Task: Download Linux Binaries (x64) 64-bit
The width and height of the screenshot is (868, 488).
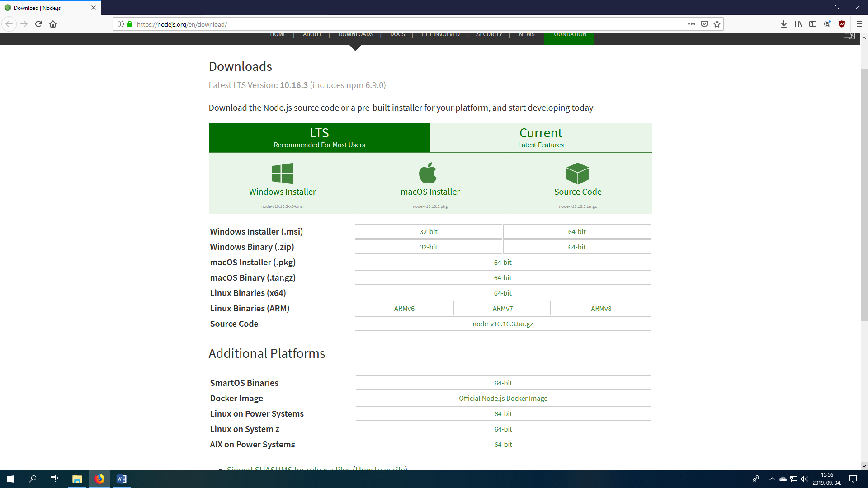Action: tap(503, 293)
